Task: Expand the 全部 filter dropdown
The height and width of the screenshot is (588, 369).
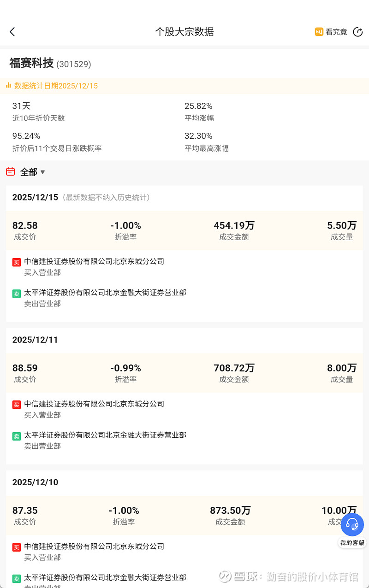Action: coord(29,172)
